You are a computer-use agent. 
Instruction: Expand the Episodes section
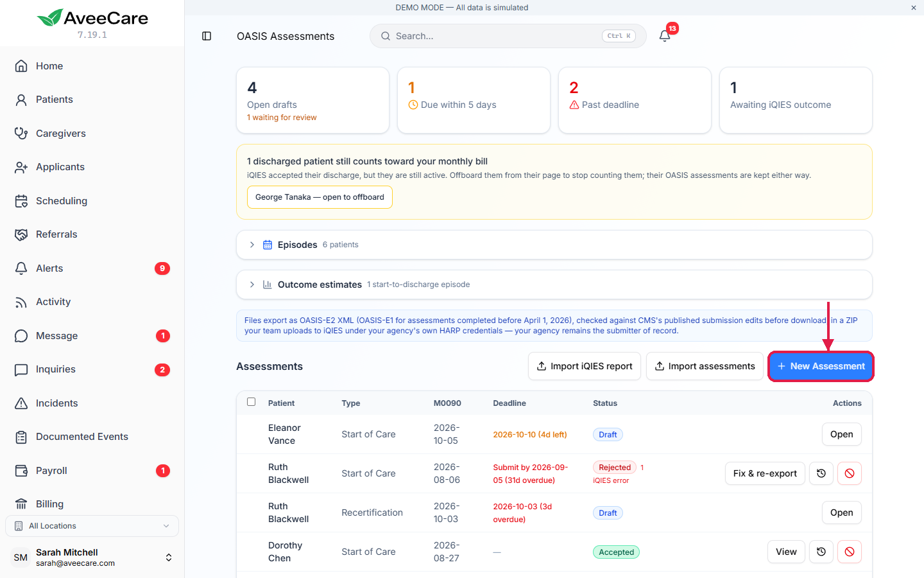pos(554,245)
